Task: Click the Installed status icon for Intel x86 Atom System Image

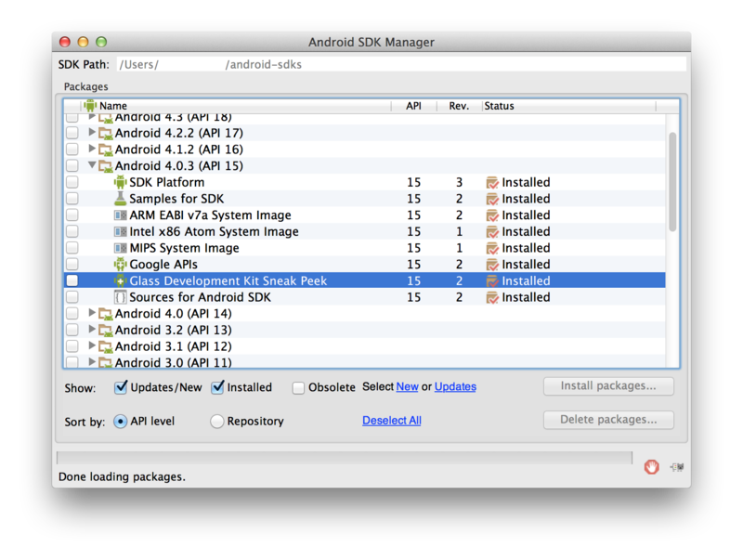Action: coord(492,231)
